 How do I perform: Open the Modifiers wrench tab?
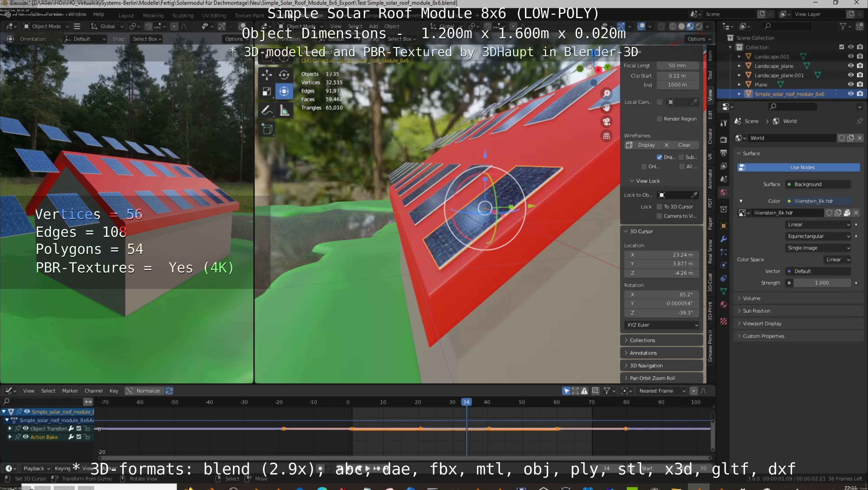pyautogui.click(x=724, y=239)
